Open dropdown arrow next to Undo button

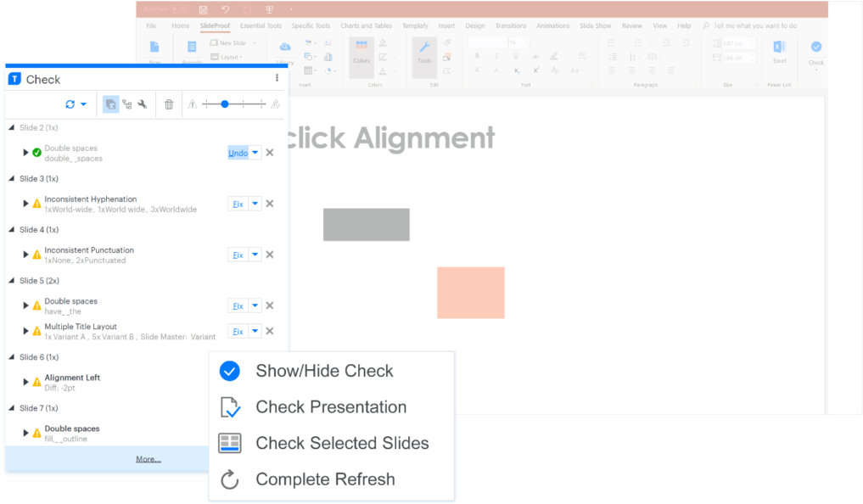pos(255,153)
